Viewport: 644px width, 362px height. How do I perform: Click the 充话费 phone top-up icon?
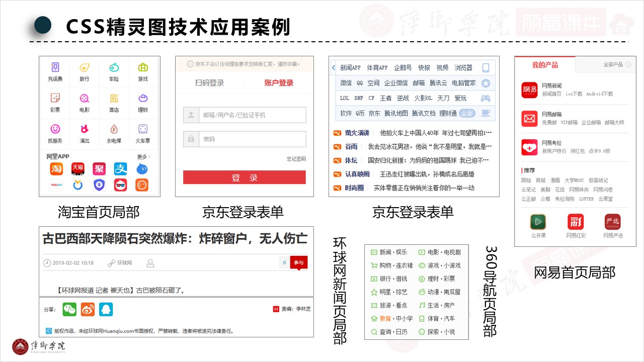55,67
